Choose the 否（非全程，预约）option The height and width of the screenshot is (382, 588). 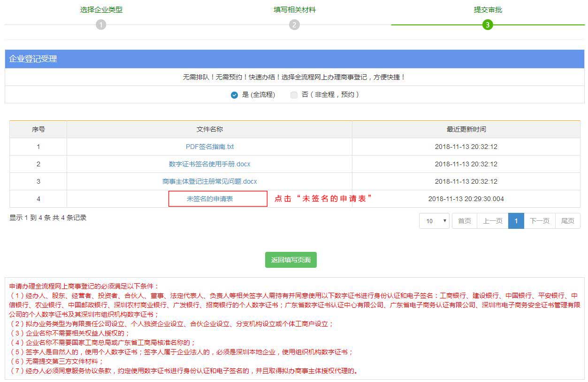(x=294, y=94)
